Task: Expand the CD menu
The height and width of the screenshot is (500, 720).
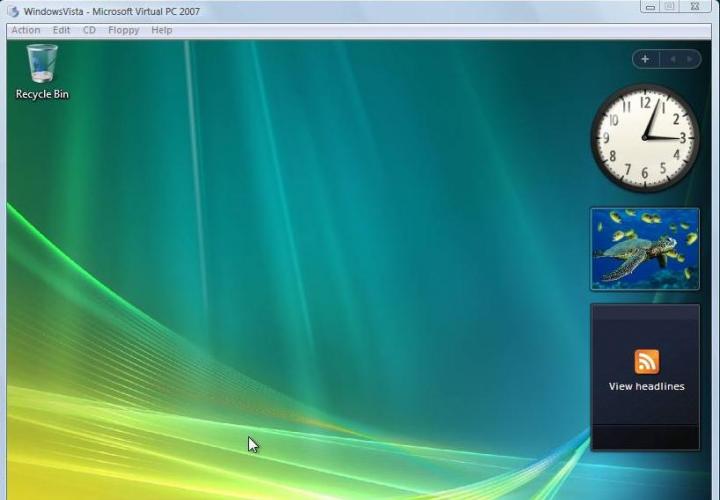Action: point(89,30)
